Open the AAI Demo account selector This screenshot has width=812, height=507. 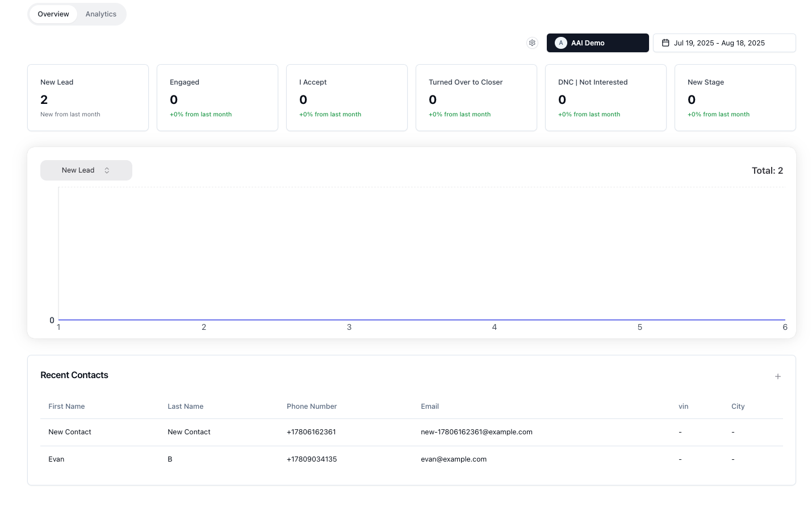coord(597,43)
